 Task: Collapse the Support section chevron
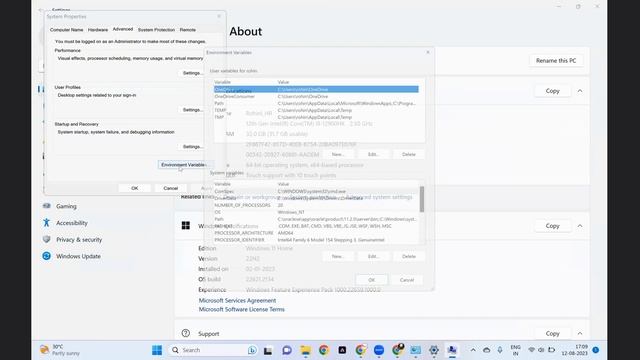point(580,333)
